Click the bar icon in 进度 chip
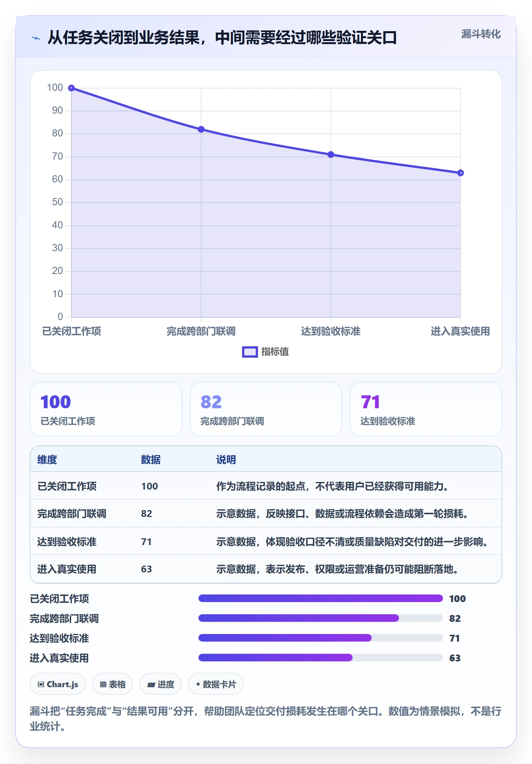 pyautogui.click(x=151, y=685)
